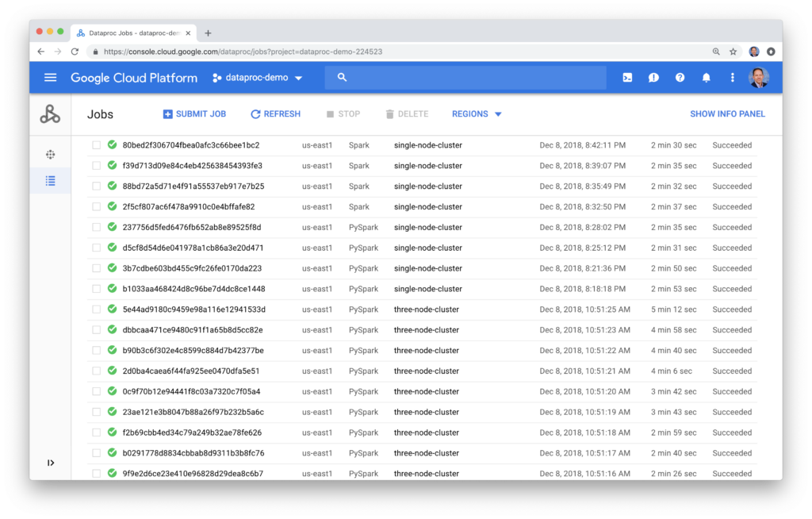Check the box for job dbbcaa471ce9480c91f1a65b8d5cc82e

(x=96, y=330)
